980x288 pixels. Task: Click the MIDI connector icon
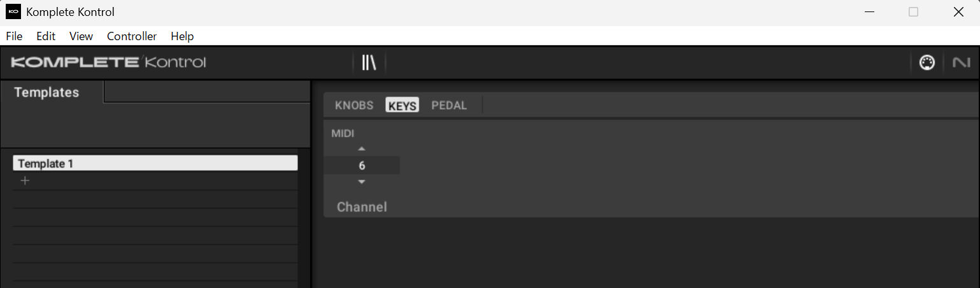[x=927, y=62]
